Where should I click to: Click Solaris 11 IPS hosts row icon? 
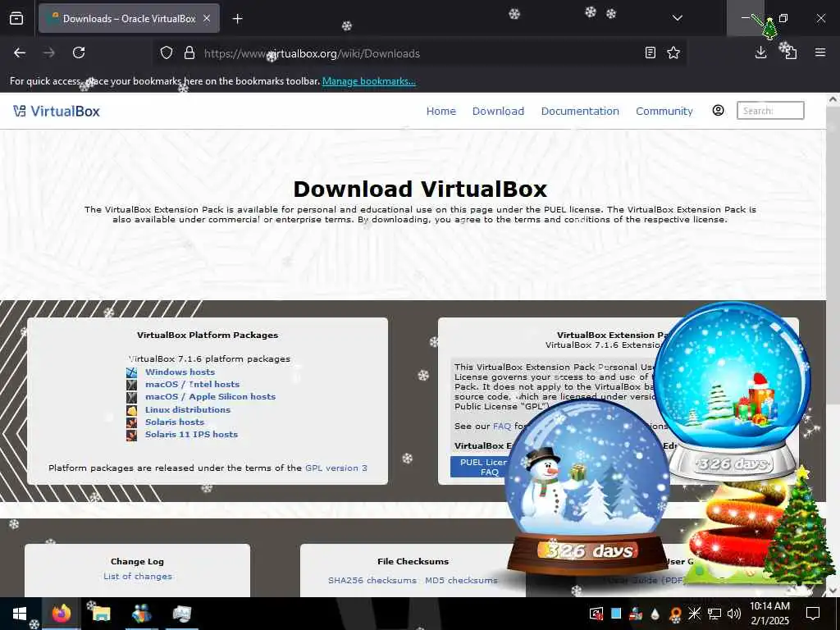pos(132,435)
